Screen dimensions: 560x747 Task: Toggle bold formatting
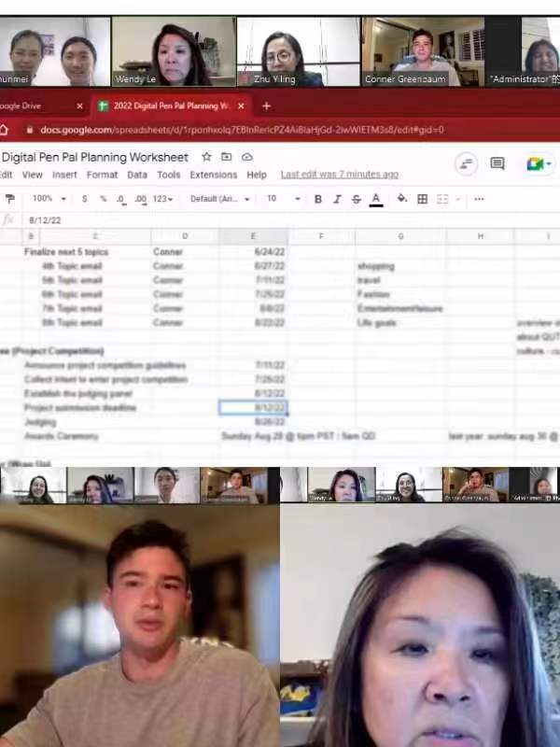click(x=317, y=199)
